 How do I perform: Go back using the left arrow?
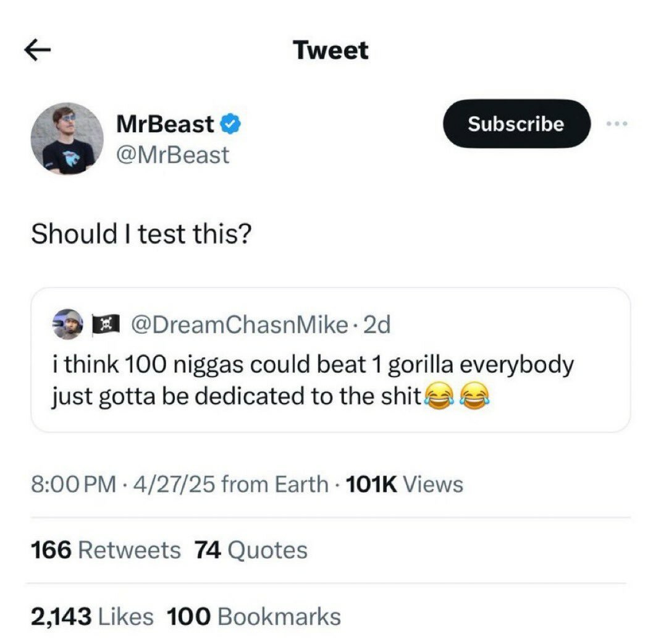38,50
